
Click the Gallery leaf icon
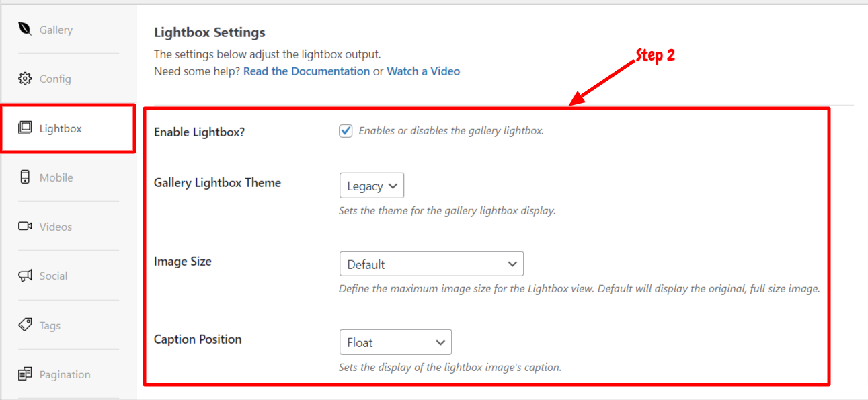click(x=25, y=29)
